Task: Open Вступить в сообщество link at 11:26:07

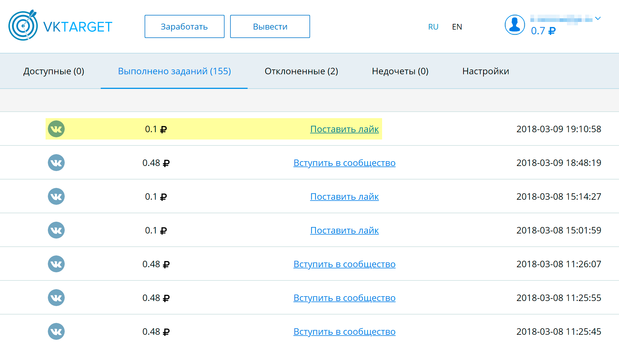Action: click(x=344, y=264)
